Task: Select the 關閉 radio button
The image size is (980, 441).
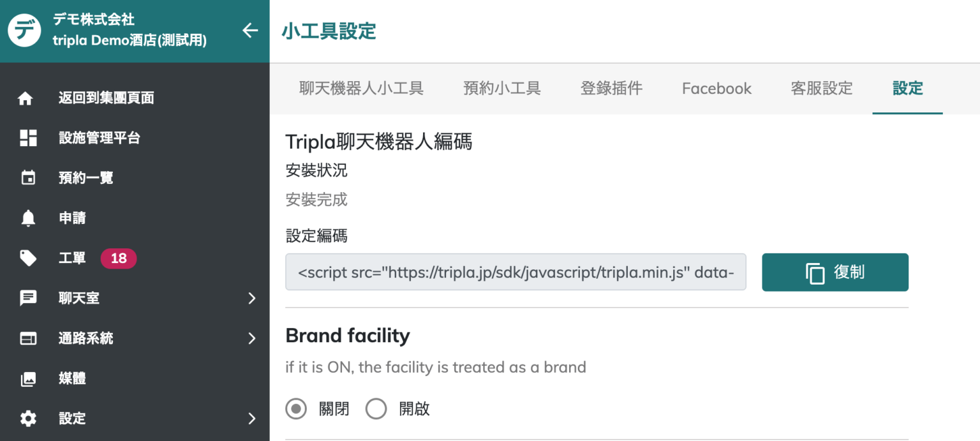Action: coord(296,408)
